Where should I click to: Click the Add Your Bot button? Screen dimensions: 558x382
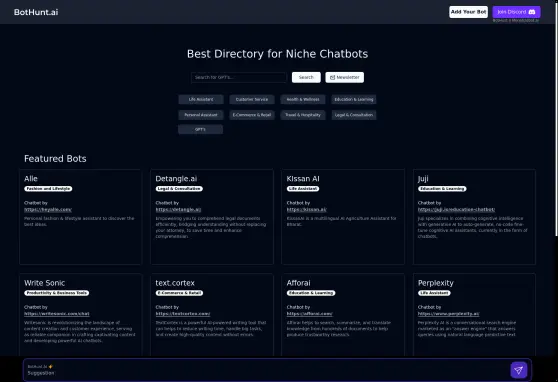tap(468, 12)
